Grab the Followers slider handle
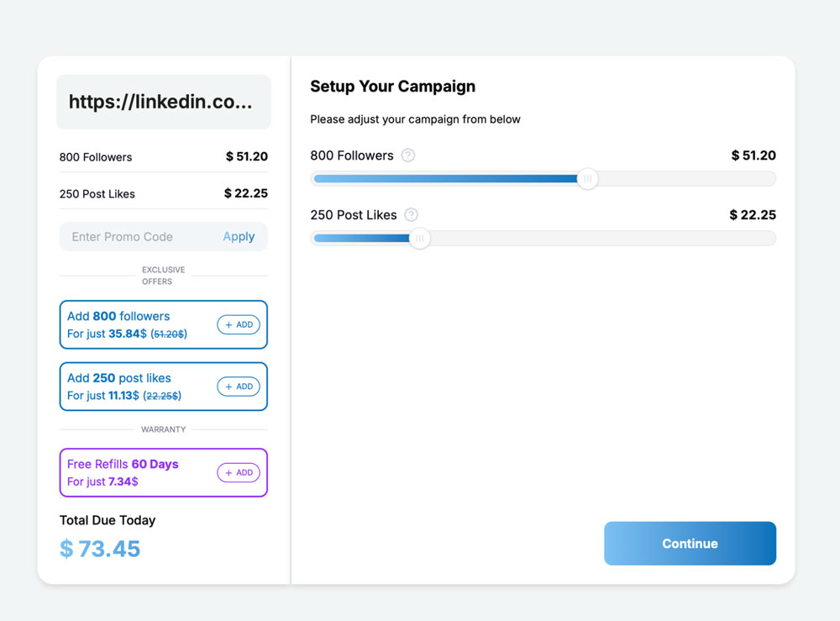 [587, 179]
